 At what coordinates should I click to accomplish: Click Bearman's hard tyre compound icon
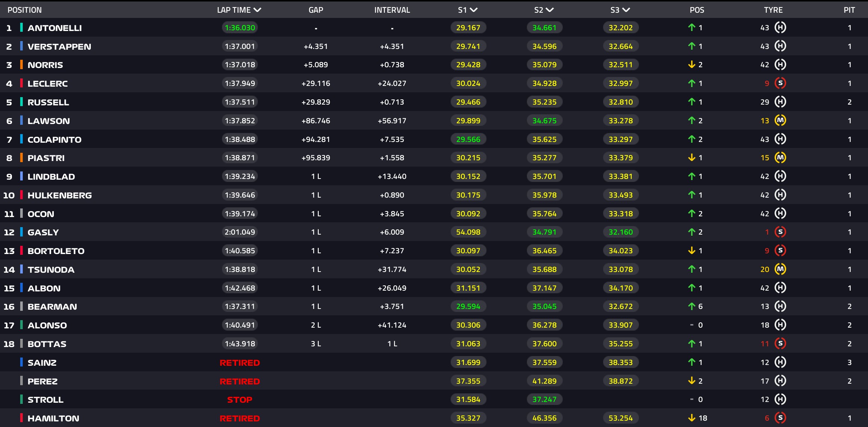tap(780, 306)
